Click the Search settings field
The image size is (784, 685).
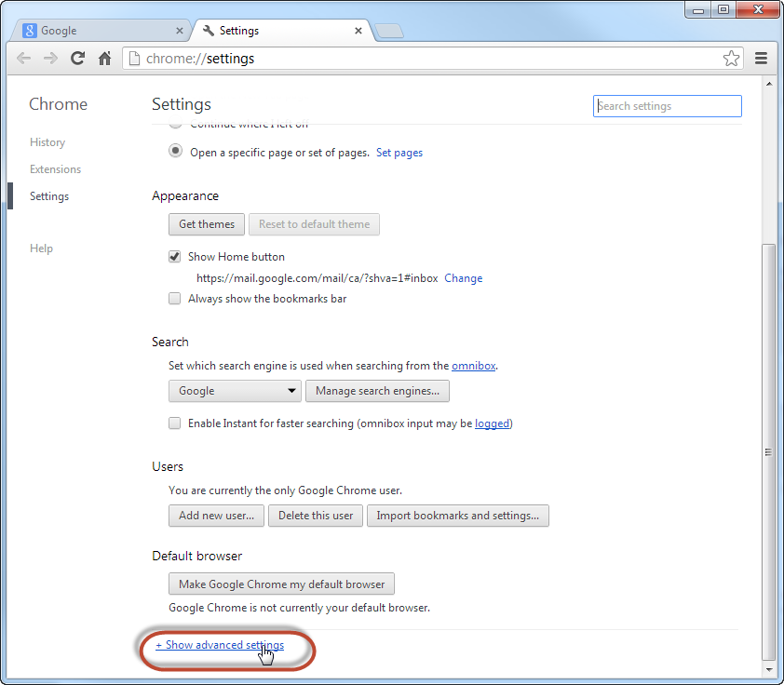pyautogui.click(x=667, y=106)
